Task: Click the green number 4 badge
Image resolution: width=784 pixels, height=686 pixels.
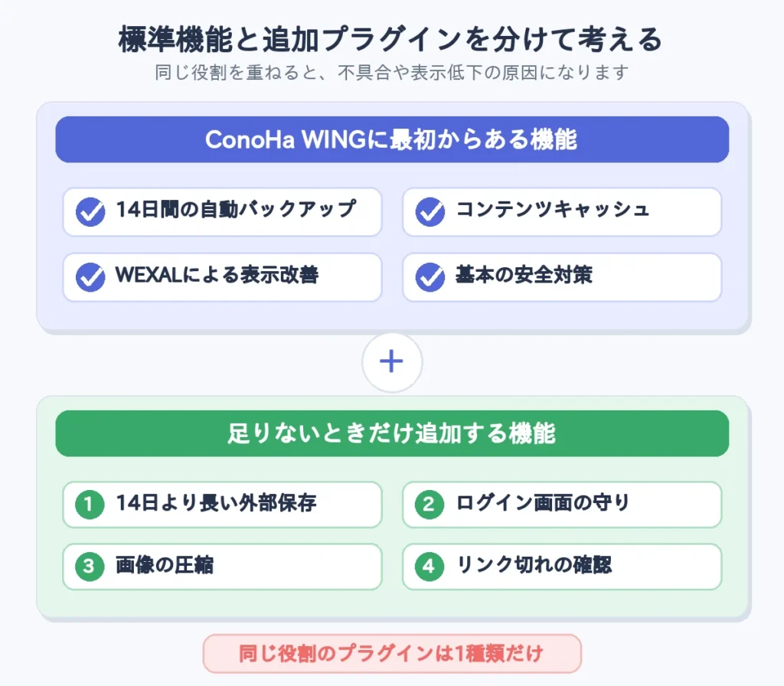Action: coord(429,567)
